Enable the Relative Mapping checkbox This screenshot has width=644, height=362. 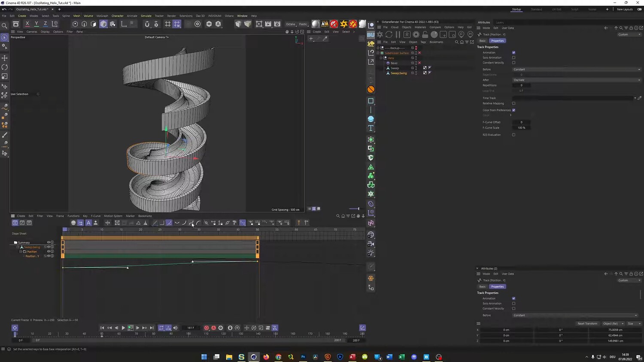pyautogui.click(x=513, y=103)
